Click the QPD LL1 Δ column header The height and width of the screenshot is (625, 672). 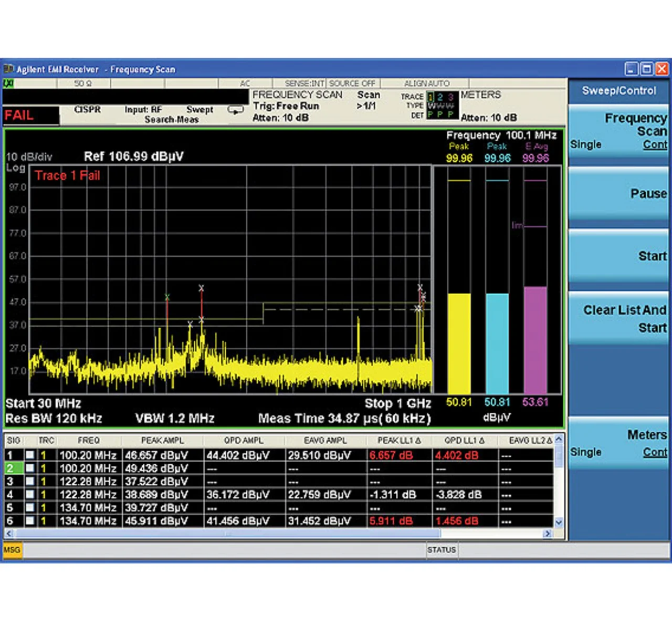pos(465,440)
